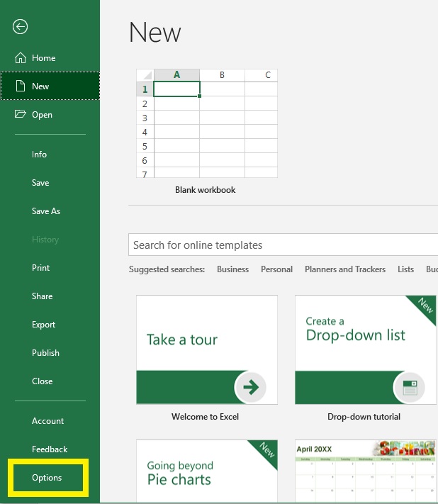438x504 pixels.
Task: Choose Save As from the sidebar
Action: [46, 211]
